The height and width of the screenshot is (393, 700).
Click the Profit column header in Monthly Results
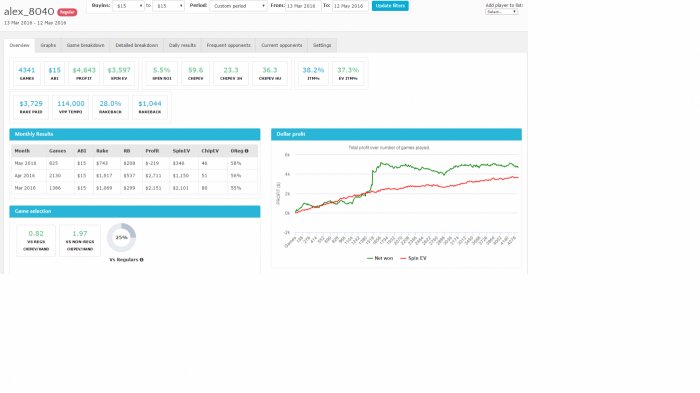[x=152, y=151]
